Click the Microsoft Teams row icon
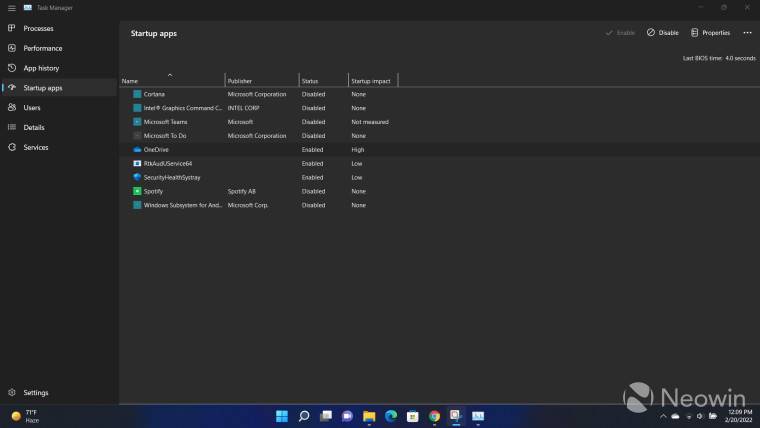The height and width of the screenshot is (428, 760). tap(137, 122)
